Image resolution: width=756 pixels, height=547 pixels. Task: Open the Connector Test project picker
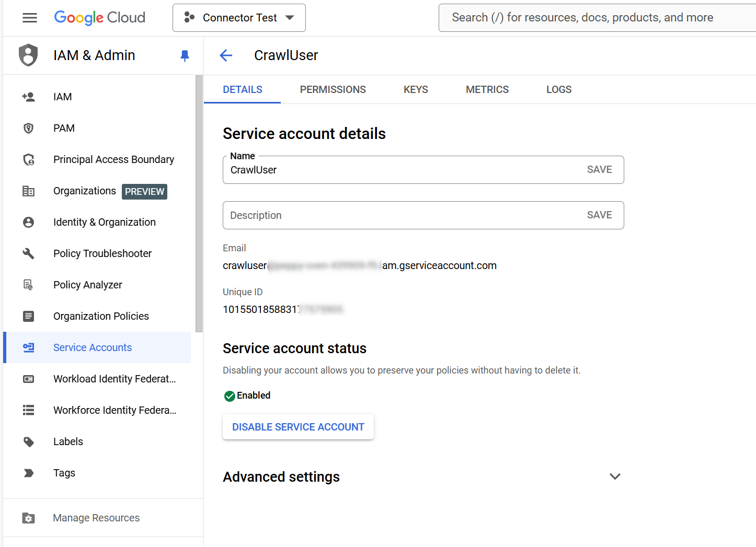[x=239, y=18]
